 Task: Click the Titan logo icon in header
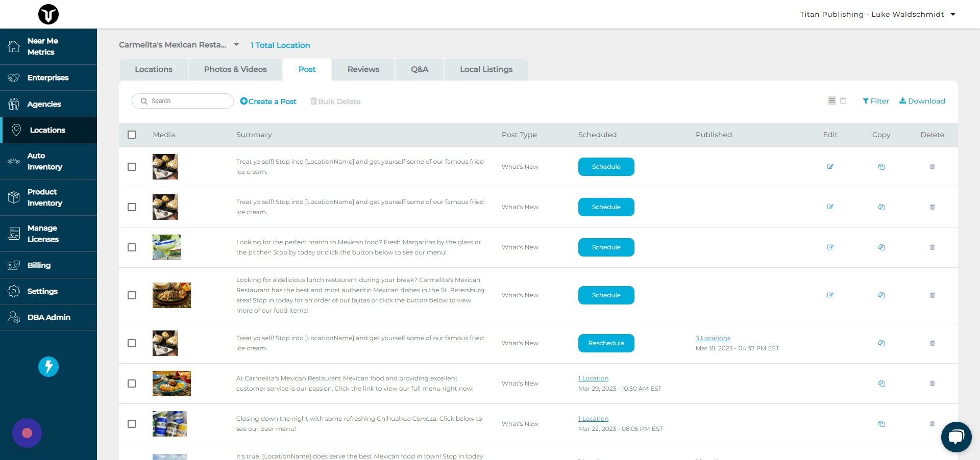pyautogui.click(x=48, y=14)
